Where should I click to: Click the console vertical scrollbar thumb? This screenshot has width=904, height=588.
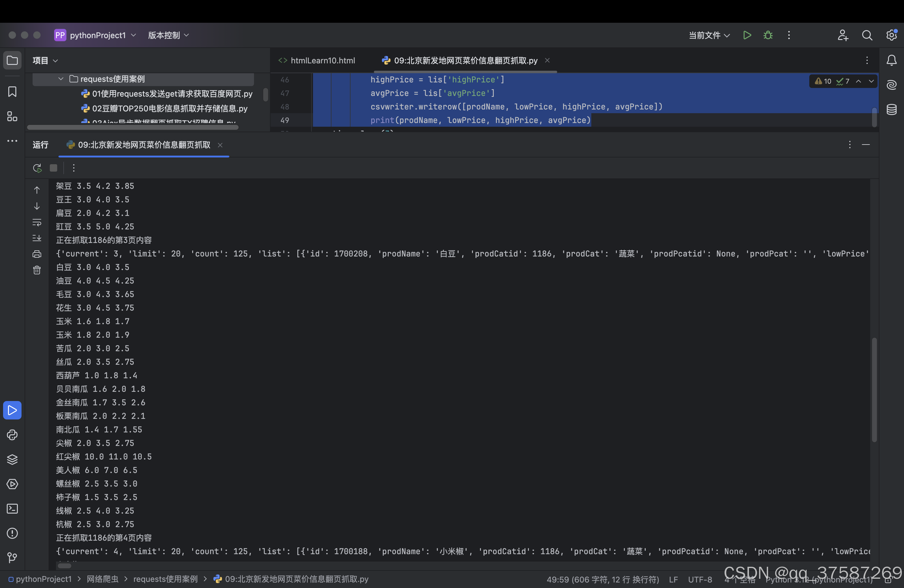874,389
